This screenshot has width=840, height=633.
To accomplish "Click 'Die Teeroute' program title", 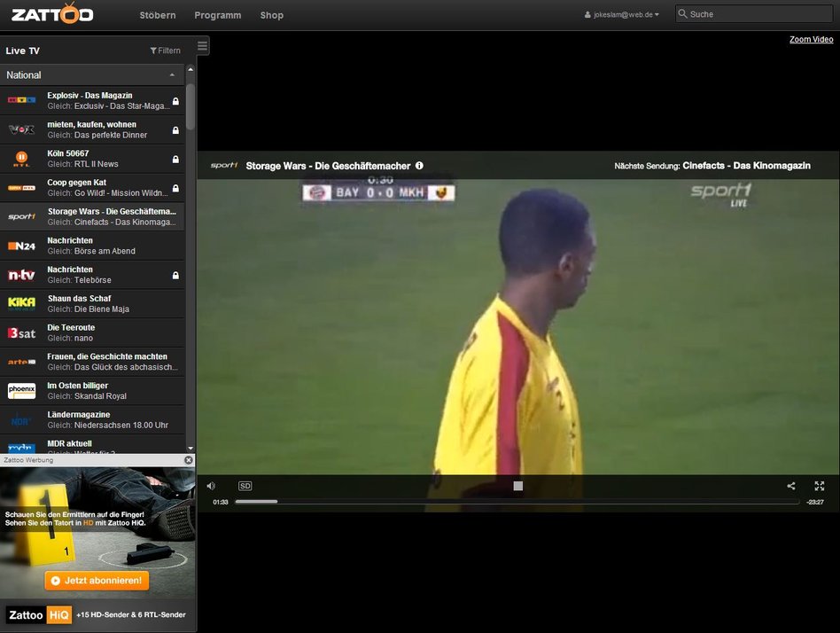I will (x=71, y=327).
